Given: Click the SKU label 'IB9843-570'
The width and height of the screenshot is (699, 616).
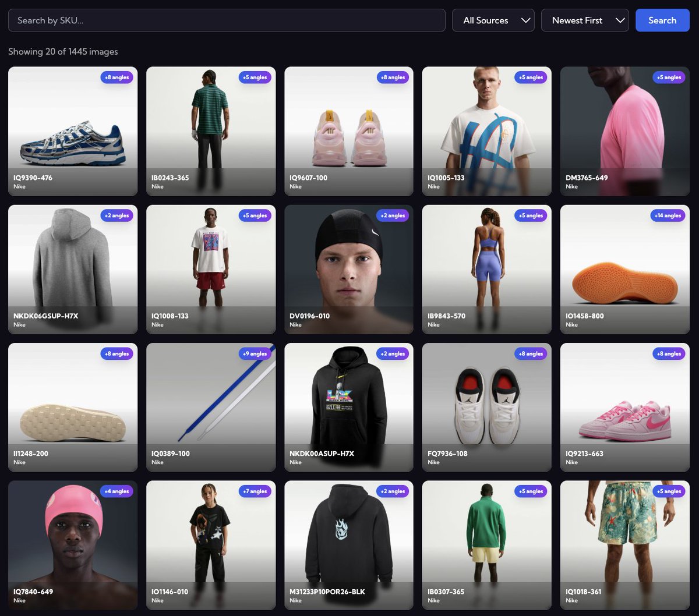Looking at the screenshot, I should point(446,316).
